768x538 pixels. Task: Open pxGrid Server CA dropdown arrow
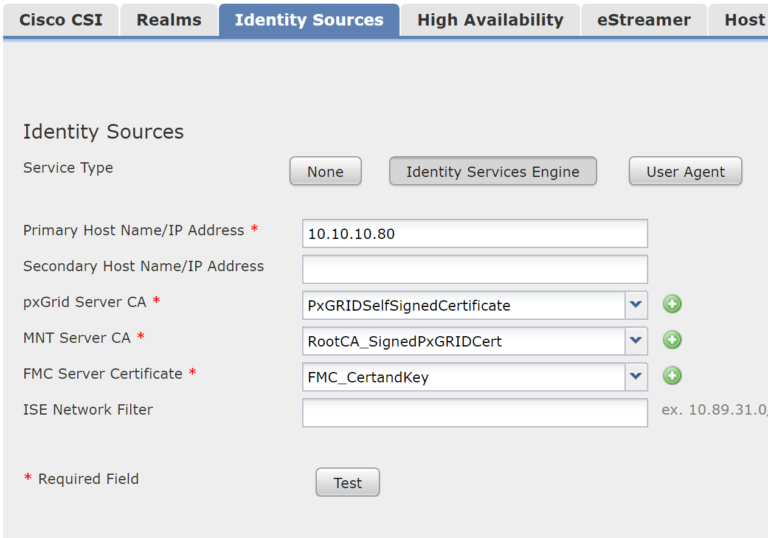coord(636,305)
